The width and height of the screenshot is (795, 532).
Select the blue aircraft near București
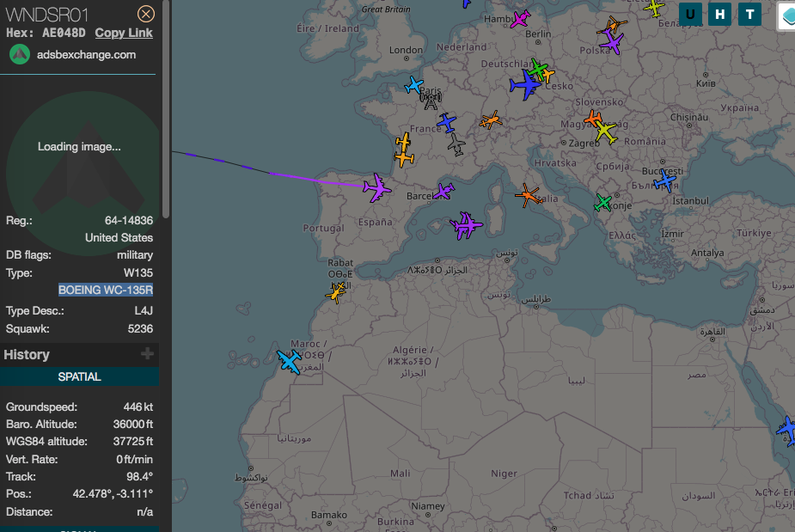pos(664,181)
